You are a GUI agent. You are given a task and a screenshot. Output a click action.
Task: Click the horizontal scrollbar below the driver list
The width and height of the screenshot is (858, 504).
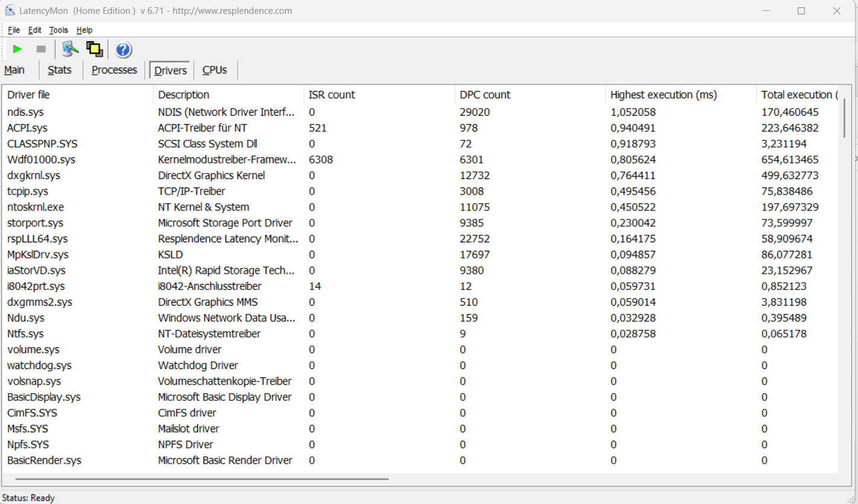click(x=202, y=479)
